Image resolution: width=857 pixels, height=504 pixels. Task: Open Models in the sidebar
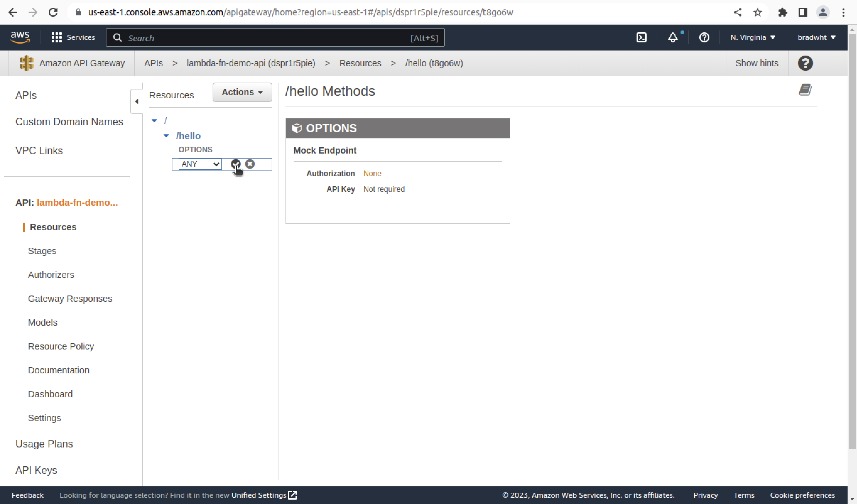[42, 322]
